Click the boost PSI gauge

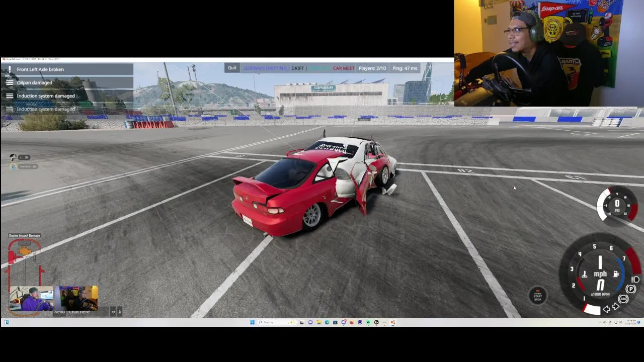coord(617,205)
